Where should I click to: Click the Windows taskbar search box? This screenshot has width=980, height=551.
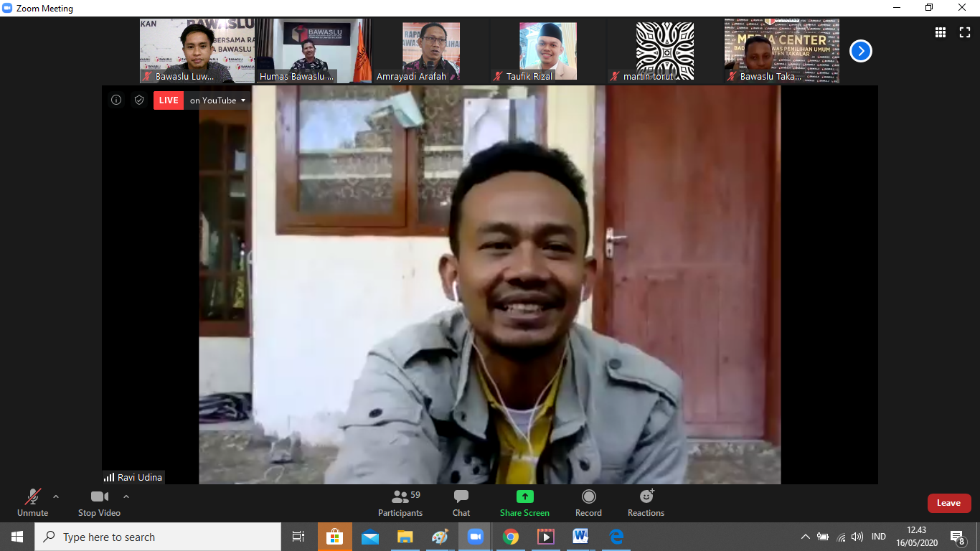point(158,537)
